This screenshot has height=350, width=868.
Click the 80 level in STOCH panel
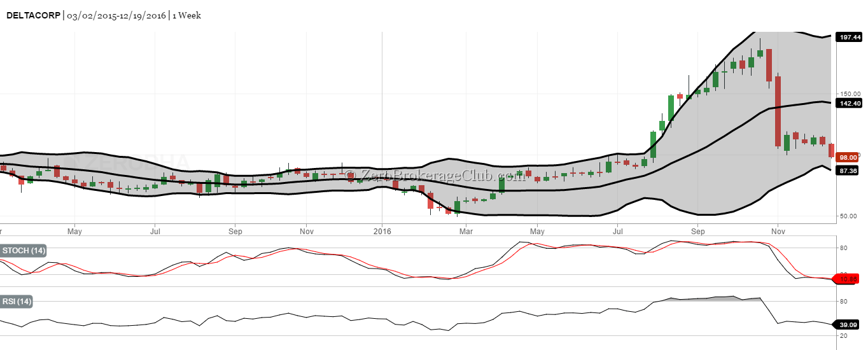pos(843,248)
